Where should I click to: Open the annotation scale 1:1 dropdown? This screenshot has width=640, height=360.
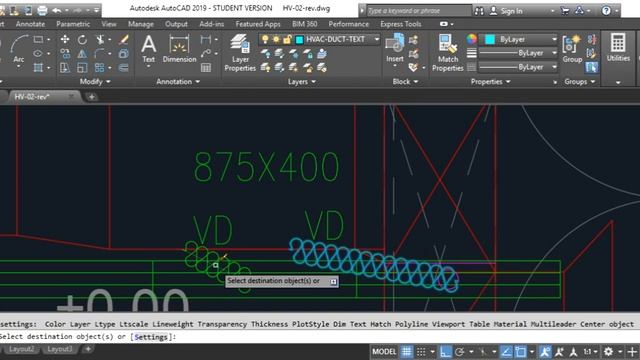click(x=591, y=351)
